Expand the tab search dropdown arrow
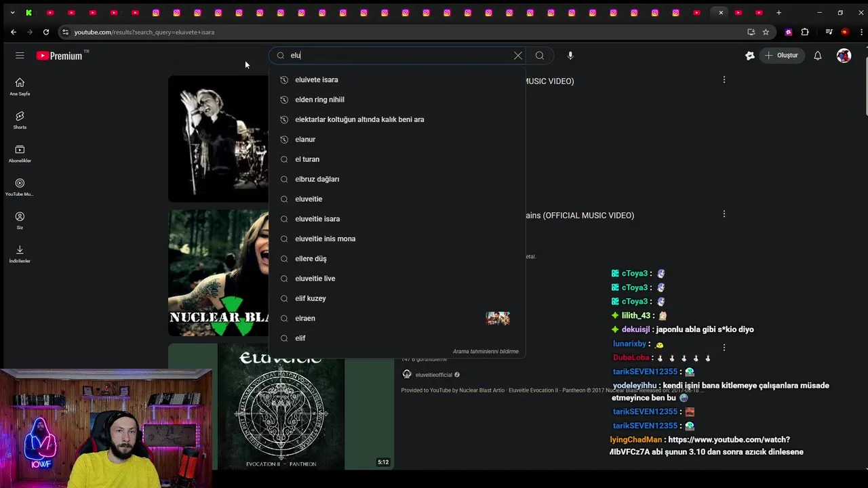The width and height of the screenshot is (868, 488). tap(12, 12)
